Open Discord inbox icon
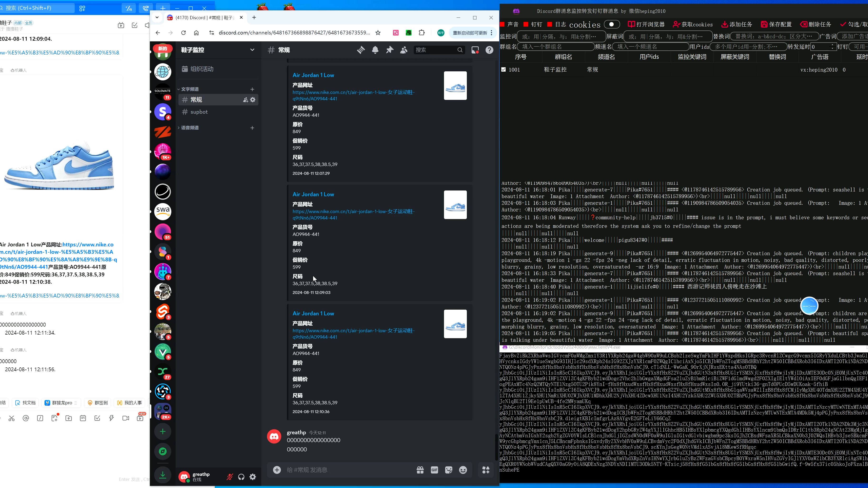Screen dimensions: 868x488 point(475,50)
